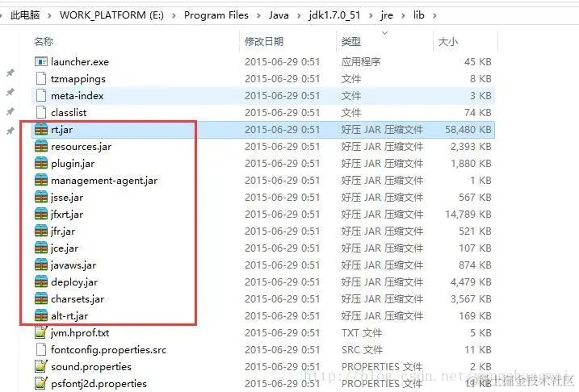Click the psfontj2d.properties file icon

(41, 383)
